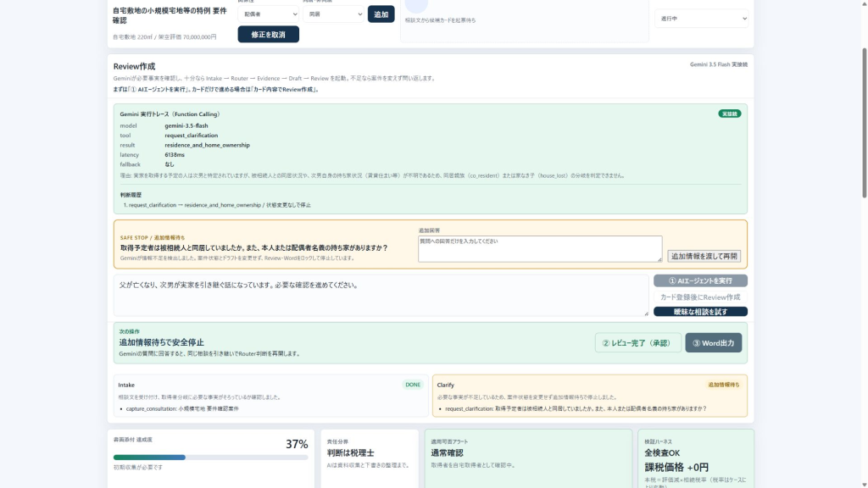
Task: Approve with ② レビュー完了（承認）
Action: 638,343
